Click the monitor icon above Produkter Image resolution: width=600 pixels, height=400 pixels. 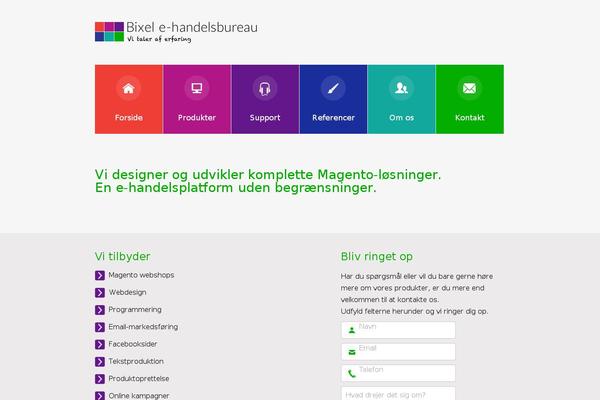(x=197, y=88)
